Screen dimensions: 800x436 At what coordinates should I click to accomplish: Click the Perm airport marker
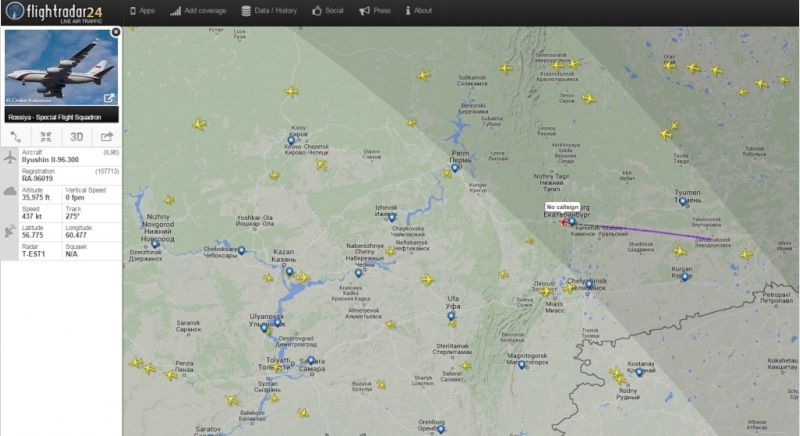[455, 168]
